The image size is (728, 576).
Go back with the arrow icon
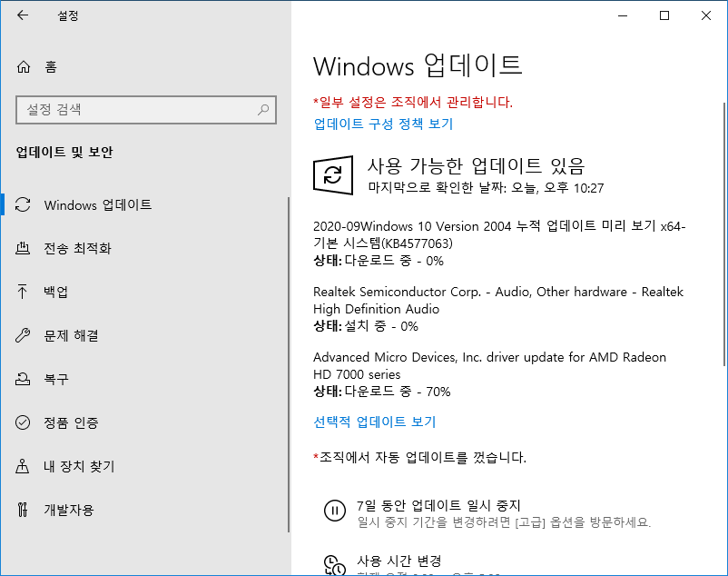coord(23,15)
